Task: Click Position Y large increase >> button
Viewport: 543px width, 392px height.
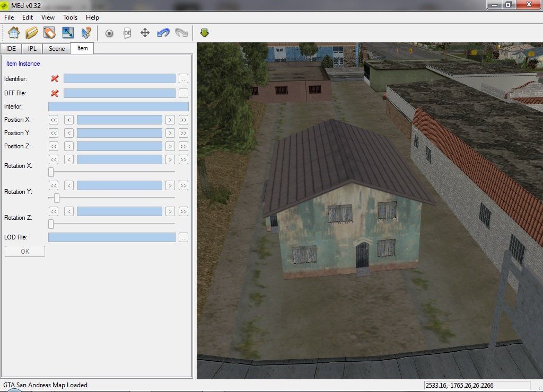Action: click(183, 133)
